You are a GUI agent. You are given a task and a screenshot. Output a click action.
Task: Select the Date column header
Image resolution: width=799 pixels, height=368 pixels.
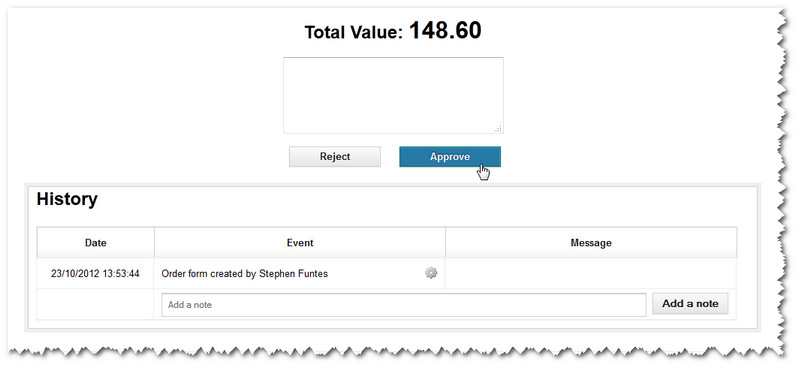96,243
